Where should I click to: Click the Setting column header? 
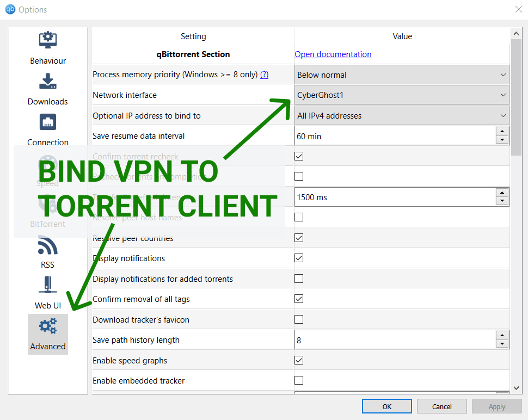[193, 36]
